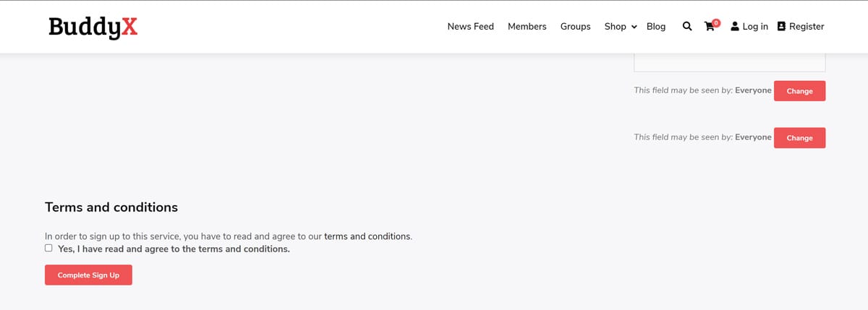Click the Change button just below the text box
The width and height of the screenshot is (868, 310).
tap(799, 91)
